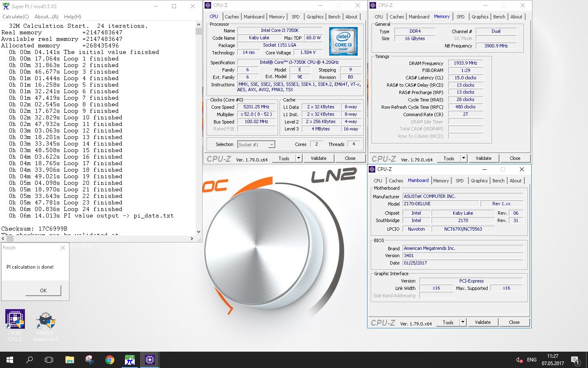588x368 pixels.
Task: Open the ENG language indicator
Action: pos(532,360)
